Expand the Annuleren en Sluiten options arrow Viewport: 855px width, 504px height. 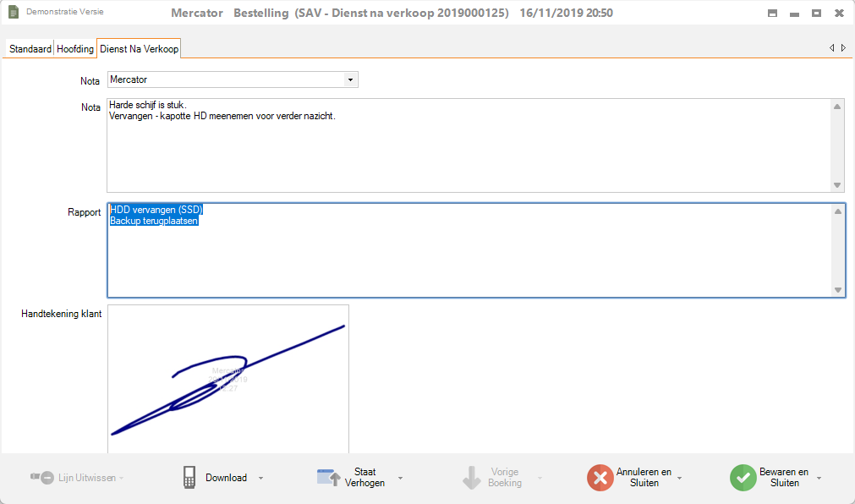[680, 479]
